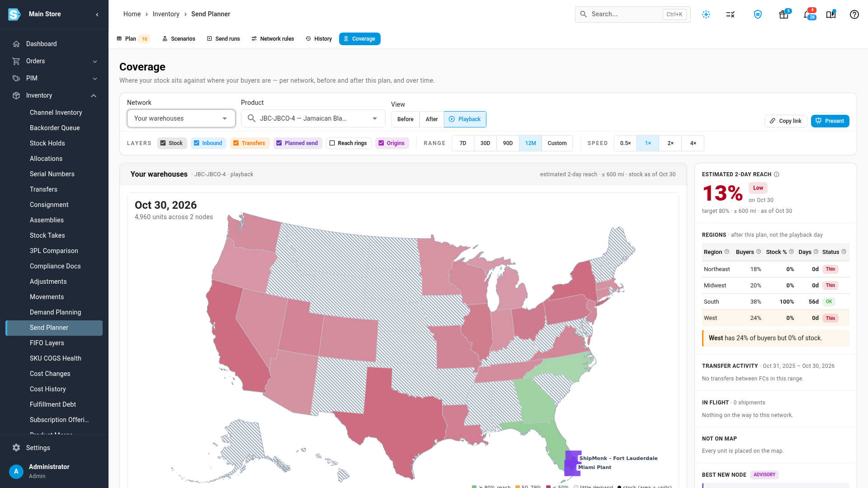The image size is (868, 488).
Task: Open the AI assistant sparkle icon
Action: [x=706, y=14]
